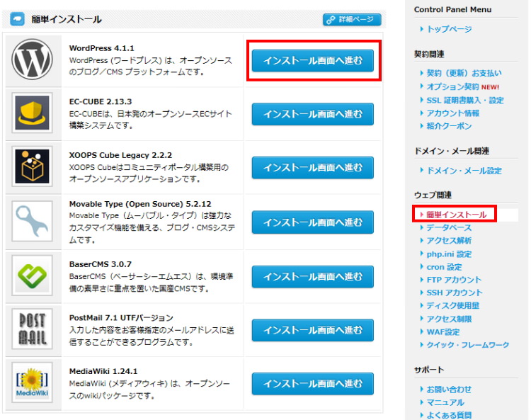Image resolution: width=531 pixels, height=420 pixels.
Task: Open SSH アカウント link
Action: coord(455,293)
